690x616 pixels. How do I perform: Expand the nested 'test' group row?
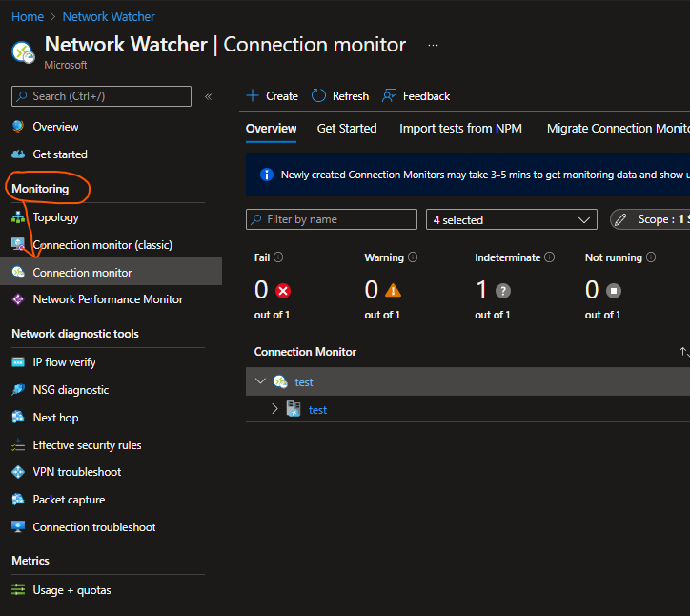click(275, 409)
